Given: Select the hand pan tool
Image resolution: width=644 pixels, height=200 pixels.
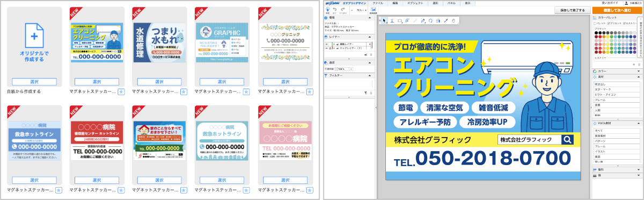Looking at the screenshot, I should (453, 20).
